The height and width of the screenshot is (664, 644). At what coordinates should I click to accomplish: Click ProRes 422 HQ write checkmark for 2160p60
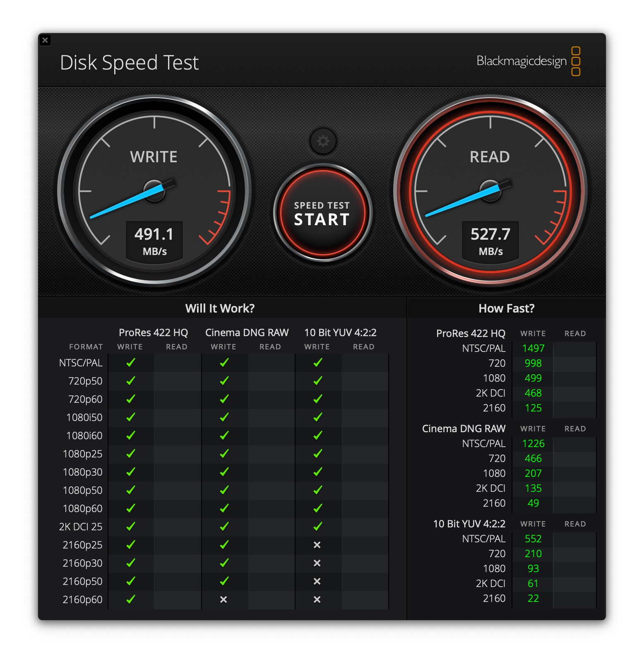(131, 599)
